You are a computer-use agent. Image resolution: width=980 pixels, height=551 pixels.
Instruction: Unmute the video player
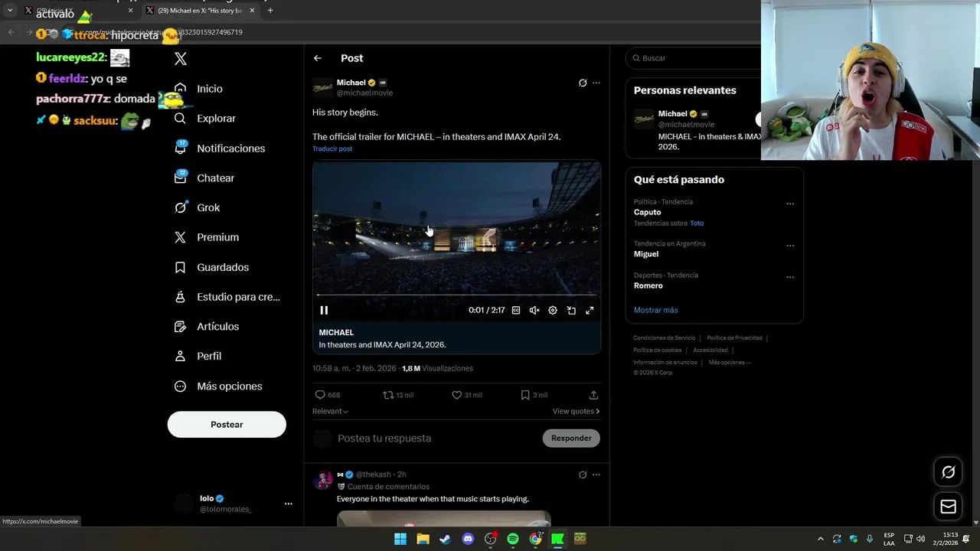[x=534, y=310]
